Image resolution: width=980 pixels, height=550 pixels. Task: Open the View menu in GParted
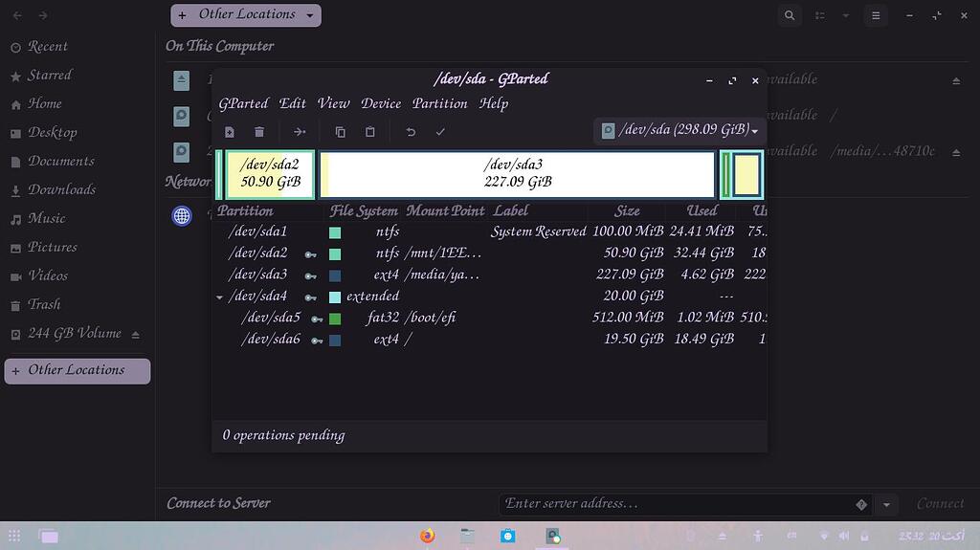coord(333,103)
